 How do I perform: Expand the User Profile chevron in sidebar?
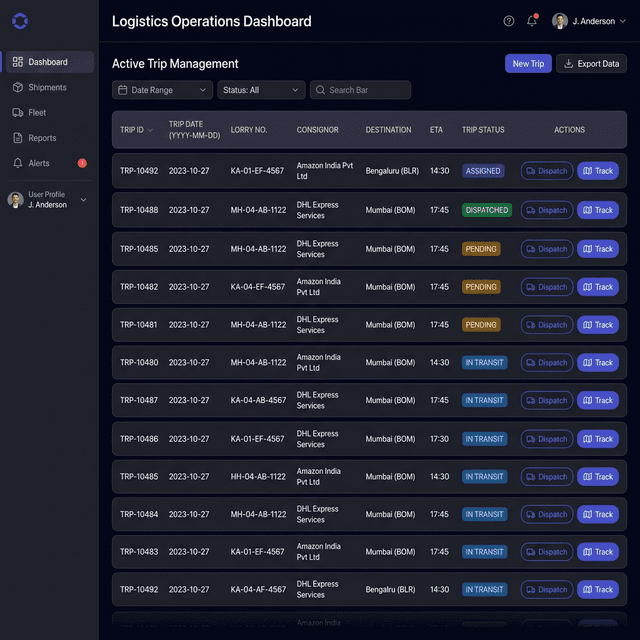[x=83, y=200]
